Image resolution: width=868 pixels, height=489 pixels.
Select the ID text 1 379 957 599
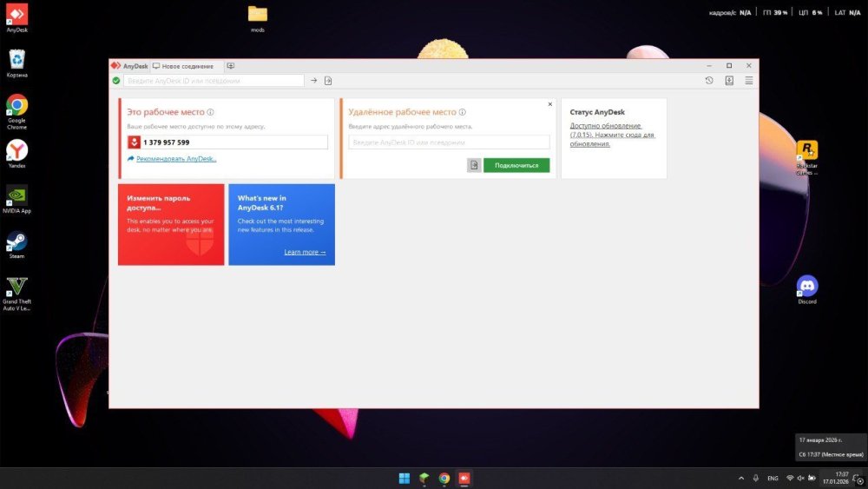click(166, 142)
